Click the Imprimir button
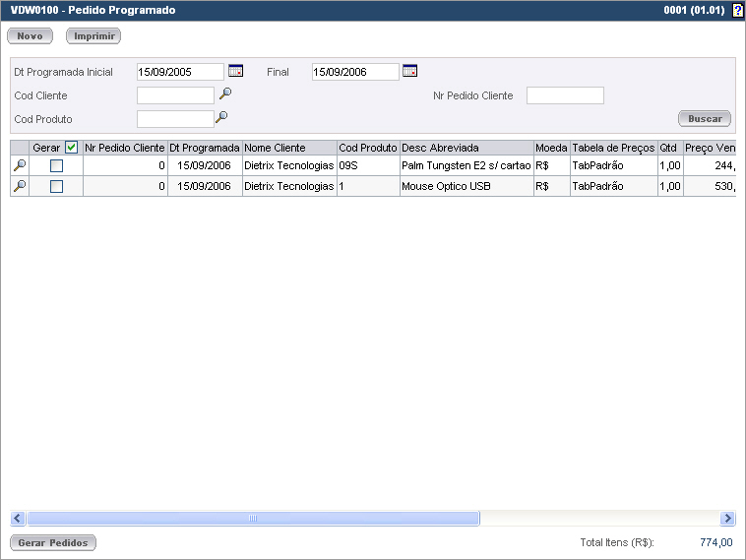The height and width of the screenshot is (560, 746). [x=93, y=36]
